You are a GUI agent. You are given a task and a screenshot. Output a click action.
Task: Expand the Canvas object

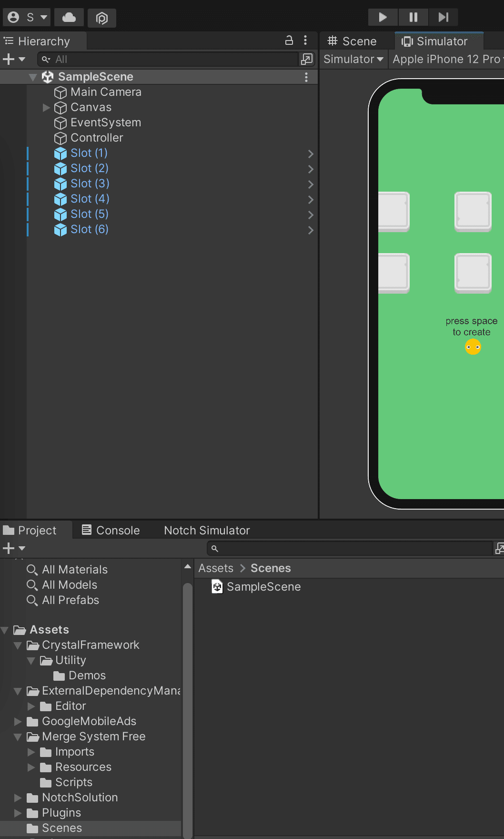(46, 107)
